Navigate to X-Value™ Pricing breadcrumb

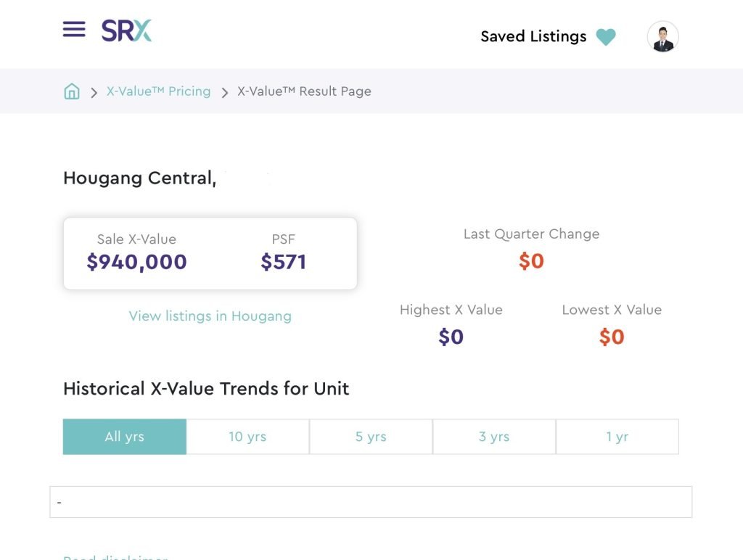tap(158, 91)
